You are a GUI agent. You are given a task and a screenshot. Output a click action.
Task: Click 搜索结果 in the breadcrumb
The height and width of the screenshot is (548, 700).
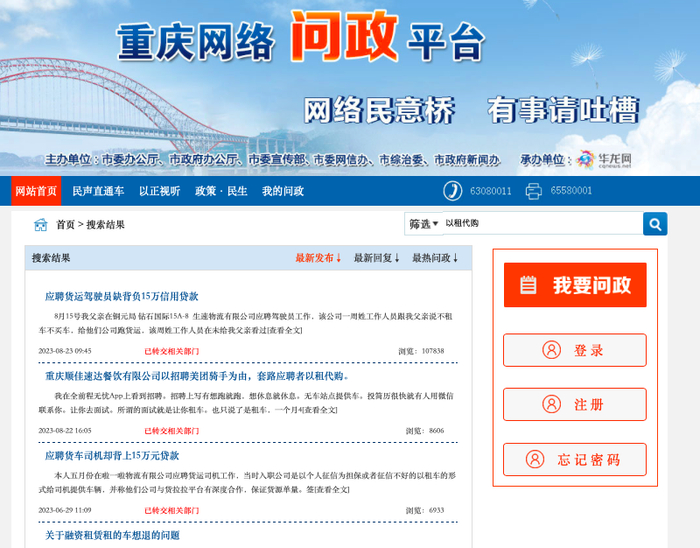105,224
